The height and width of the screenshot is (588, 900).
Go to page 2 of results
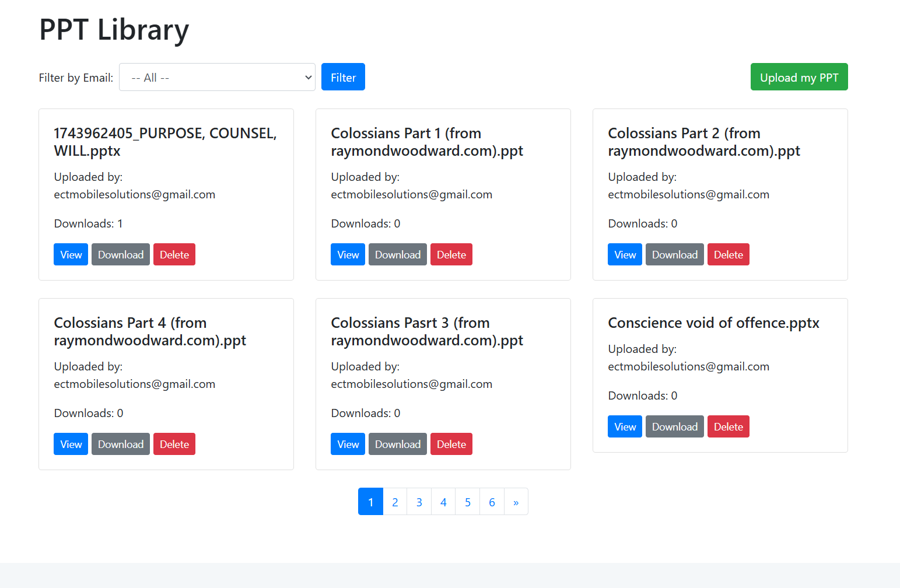pos(395,501)
